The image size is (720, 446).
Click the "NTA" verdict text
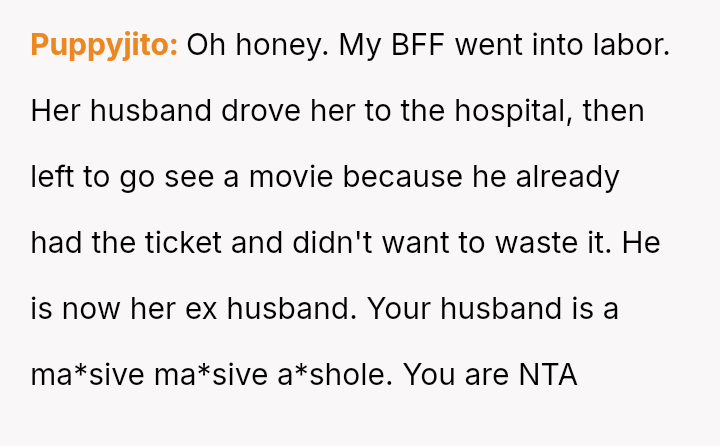click(x=548, y=374)
